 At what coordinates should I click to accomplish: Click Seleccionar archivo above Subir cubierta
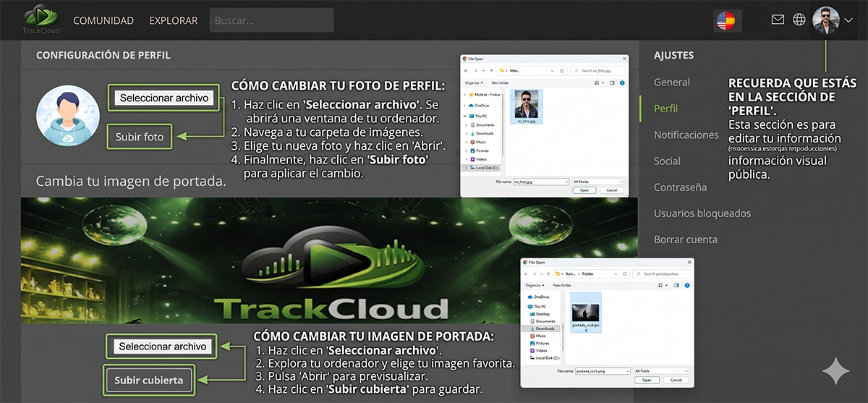point(163,347)
